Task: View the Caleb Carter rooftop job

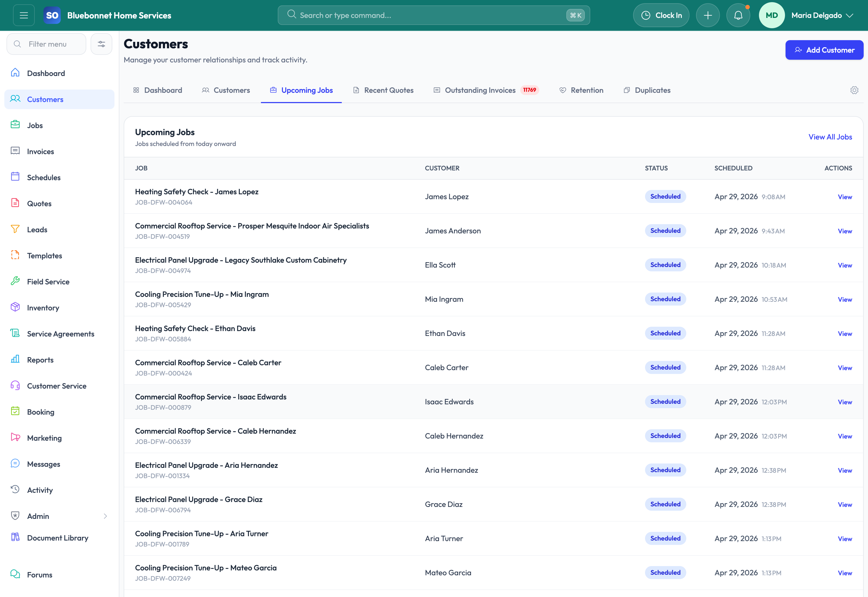Action: click(x=845, y=368)
